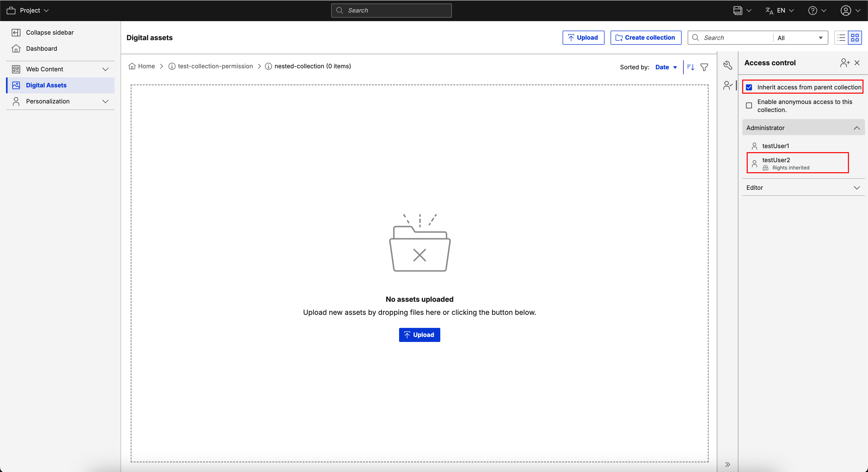The width and height of the screenshot is (868, 472).
Task: Switch to grid view icon
Action: 855,38
